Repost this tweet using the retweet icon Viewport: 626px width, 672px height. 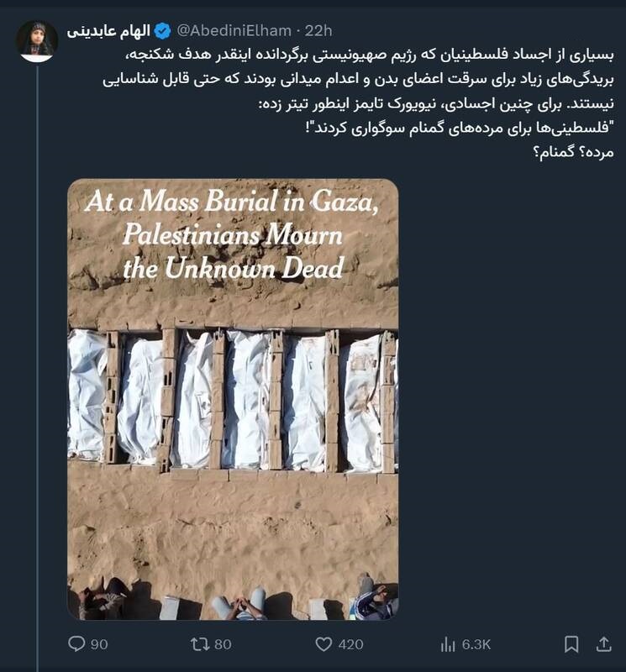click(200, 644)
